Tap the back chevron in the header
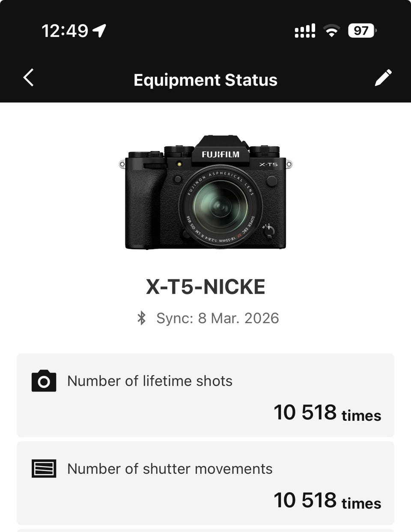Screen dimensions: 411x532 click(x=28, y=78)
